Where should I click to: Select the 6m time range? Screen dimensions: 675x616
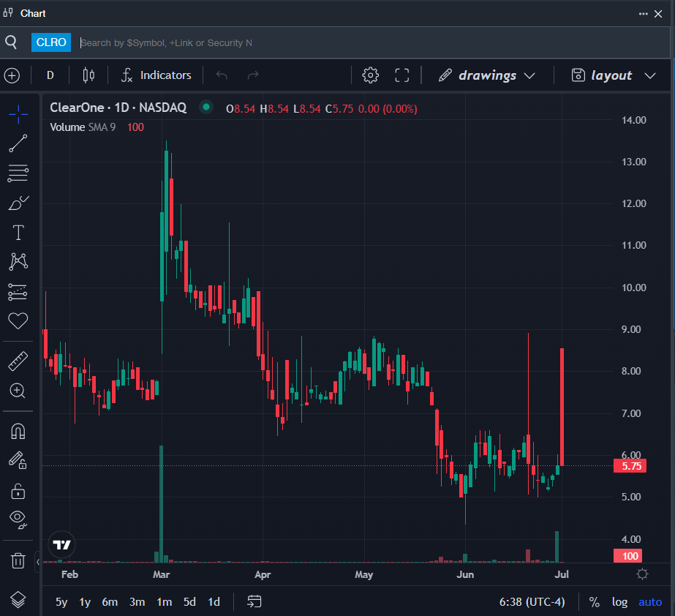pos(110,602)
